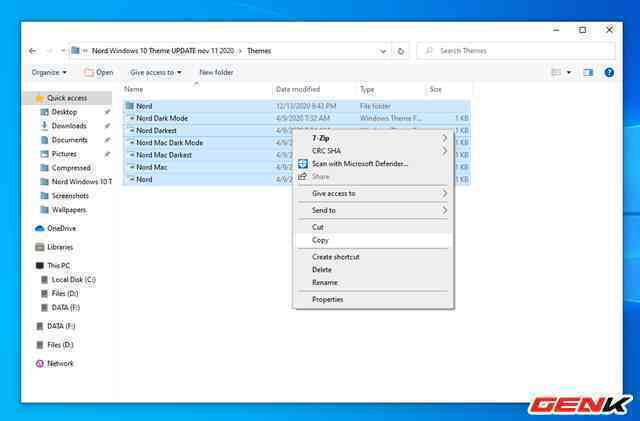The width and height of the screenshot is (640, 421).
Task: Select Delete from the context menu
Action: pyautogui.click(x=373, y=270)
